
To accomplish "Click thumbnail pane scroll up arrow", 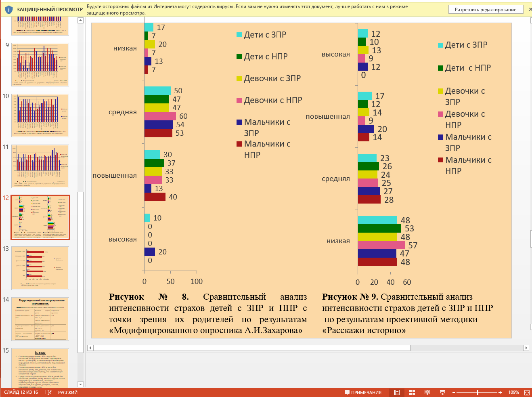I will [x=80, y=20].
